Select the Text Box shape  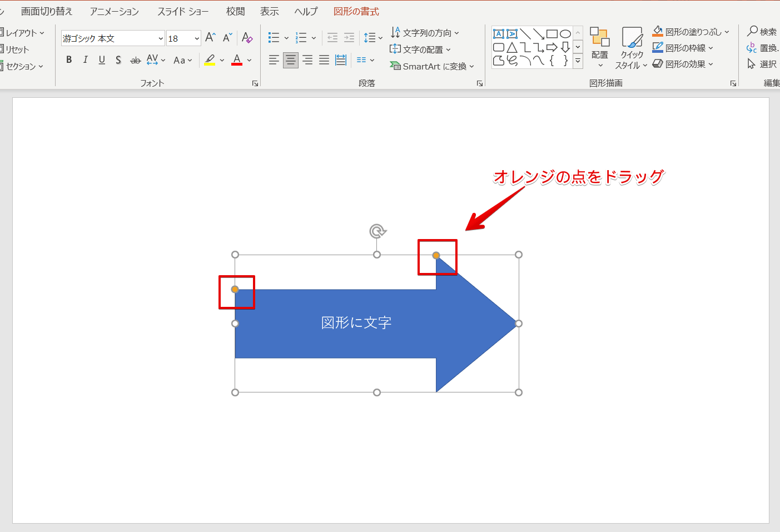[x=499, y=34]
